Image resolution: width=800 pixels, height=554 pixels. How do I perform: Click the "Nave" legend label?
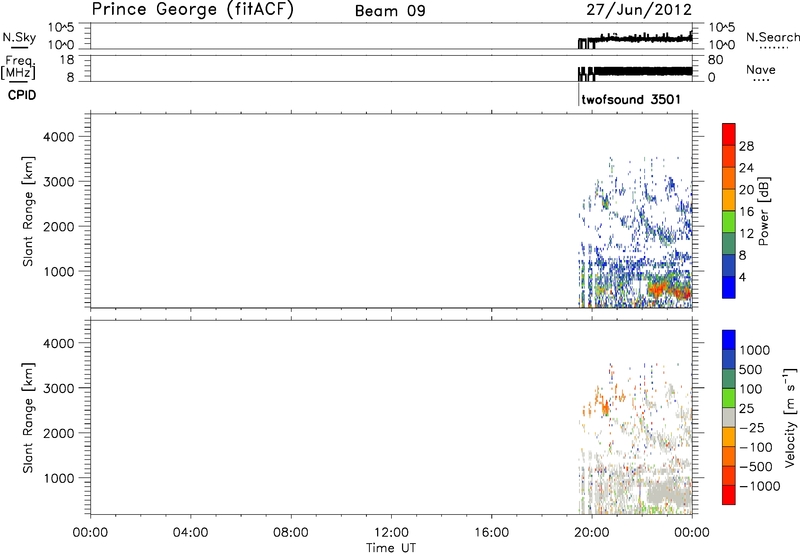pyautogui.click(x=761, y=69)
